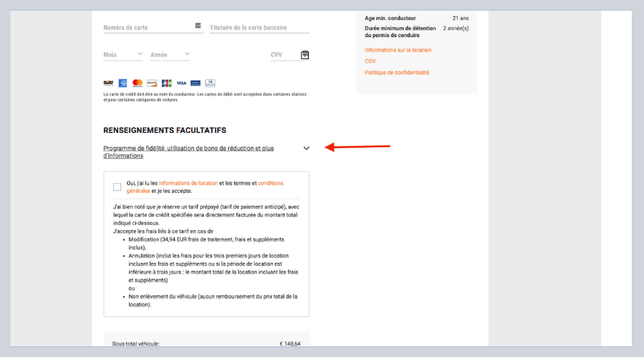Open the CGV link
Viewport: 644px width, 357px height.
click(x=370, y=62)
